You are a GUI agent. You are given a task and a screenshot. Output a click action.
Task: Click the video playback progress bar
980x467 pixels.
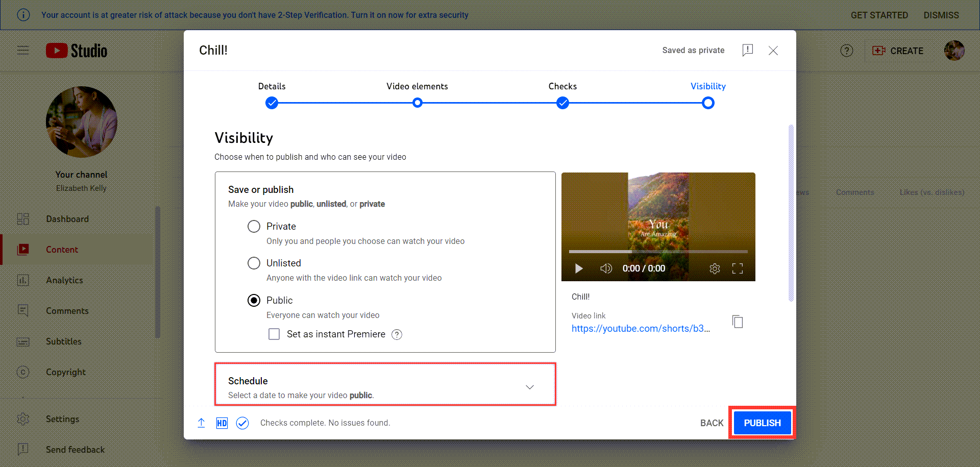click(658, 251)
